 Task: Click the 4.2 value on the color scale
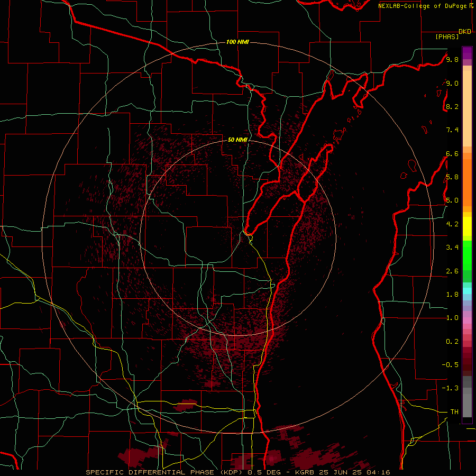(x=452, y=224)
